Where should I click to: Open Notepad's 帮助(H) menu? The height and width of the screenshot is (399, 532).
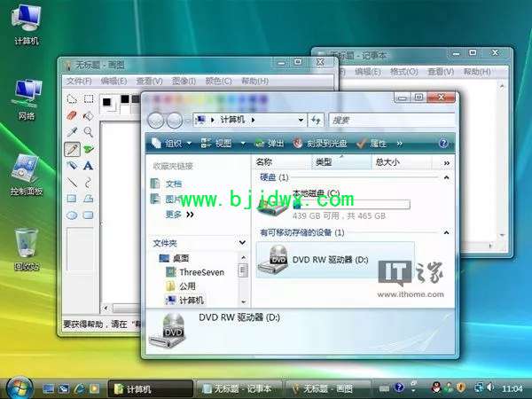[477, 72]
